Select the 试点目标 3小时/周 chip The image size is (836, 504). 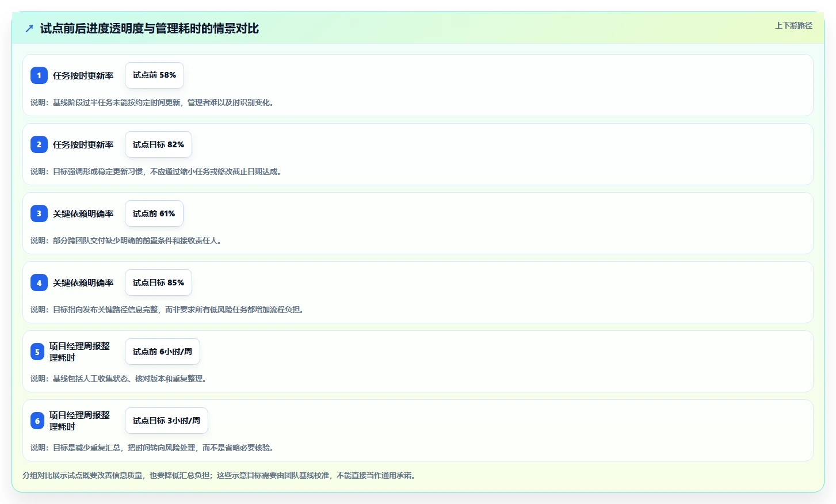(166, 421)
